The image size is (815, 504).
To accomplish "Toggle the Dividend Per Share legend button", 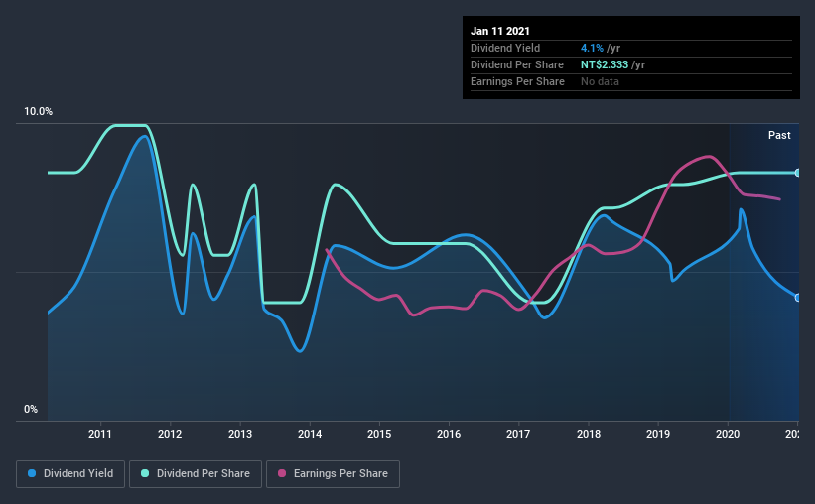I will click(196, 474).
